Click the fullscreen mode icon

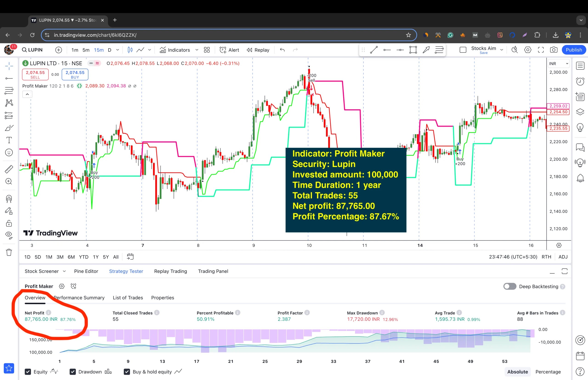(541, 50)
